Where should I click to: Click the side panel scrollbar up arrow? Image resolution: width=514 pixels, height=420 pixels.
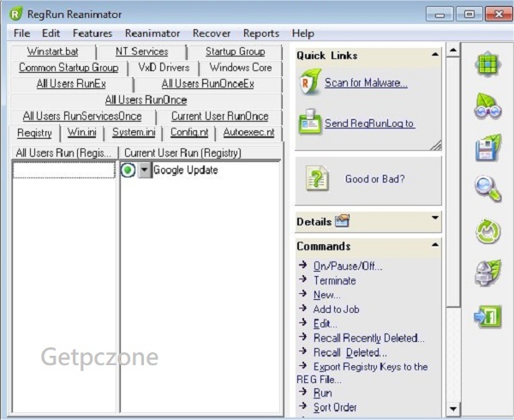click(453, 51)
